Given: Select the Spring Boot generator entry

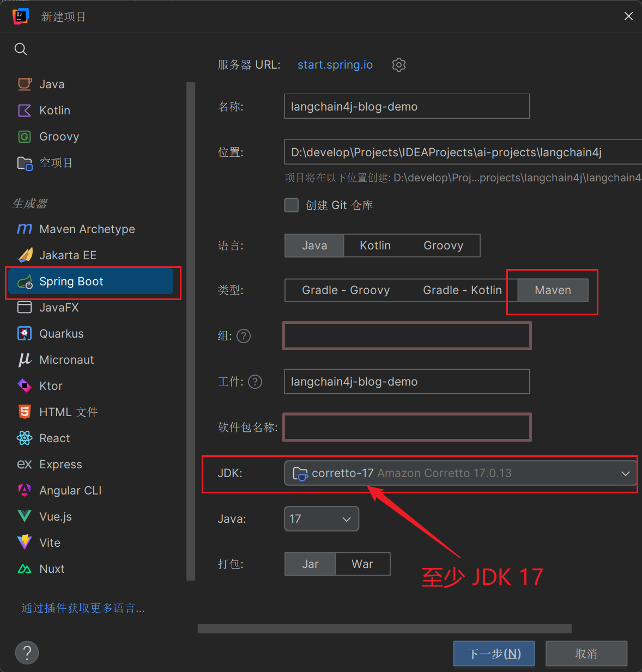Looking at the screenshot, I should point(90,282).
